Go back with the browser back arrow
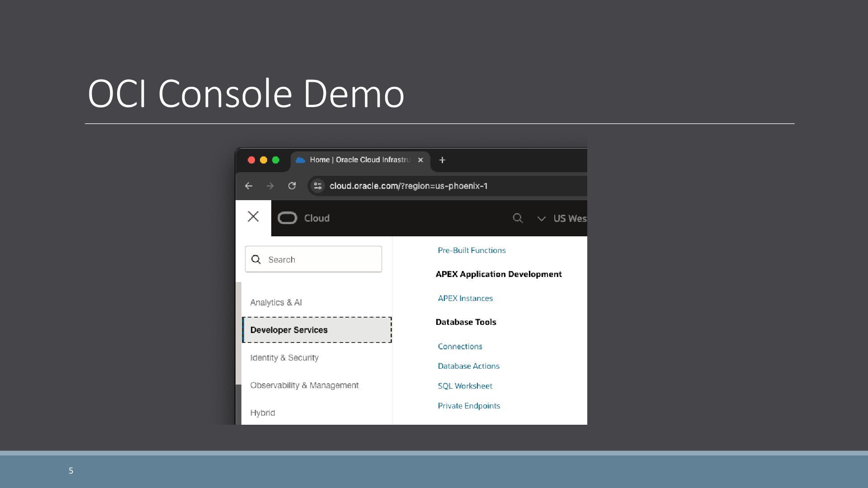The height and width of the screenshot is (488, 868). pos(248,186)
